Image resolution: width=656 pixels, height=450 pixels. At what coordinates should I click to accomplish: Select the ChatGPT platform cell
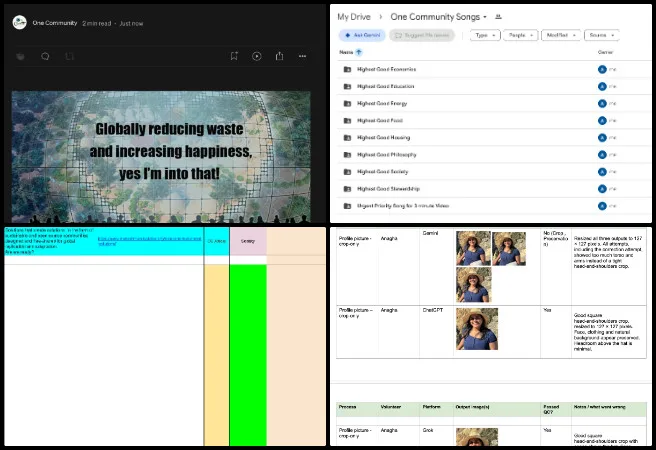tap(436, 332)
